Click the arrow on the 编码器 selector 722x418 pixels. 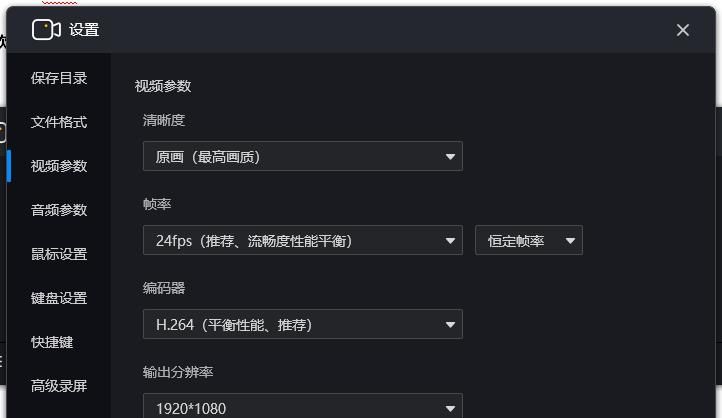click(x=450, y=325)
